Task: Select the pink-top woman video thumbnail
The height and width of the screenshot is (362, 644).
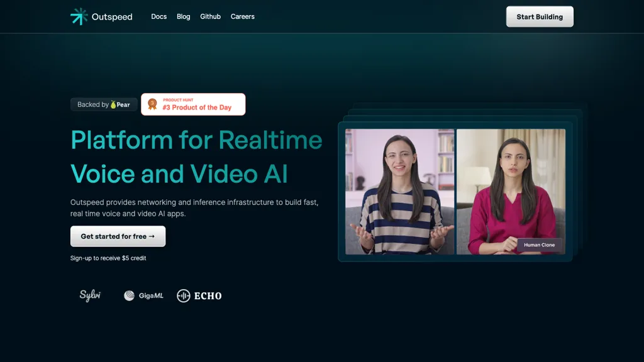Action: [511, 192]
